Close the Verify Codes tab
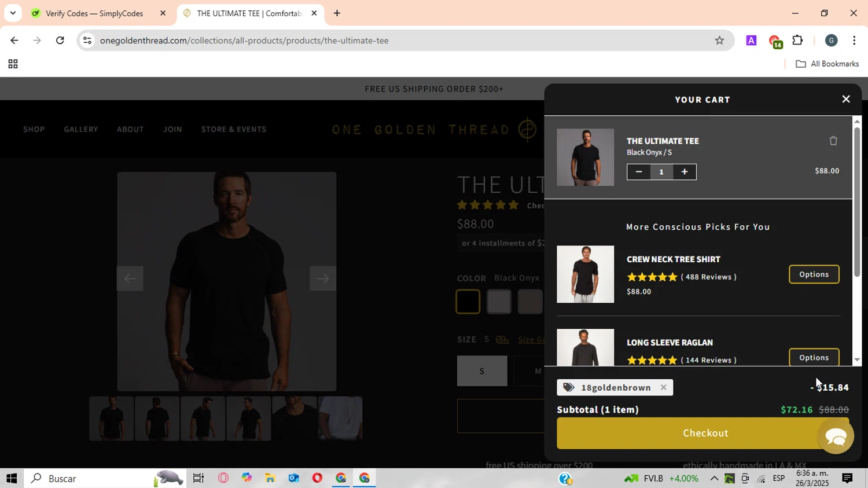This screenshot has width=868, height=488. point(163,13)
